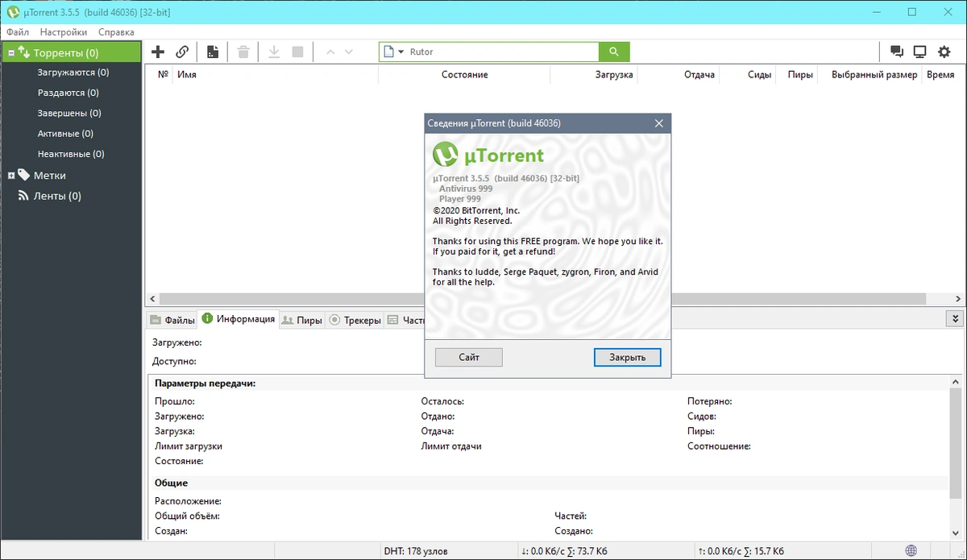Select Метки in the sidebar

(x=50, y=175)
